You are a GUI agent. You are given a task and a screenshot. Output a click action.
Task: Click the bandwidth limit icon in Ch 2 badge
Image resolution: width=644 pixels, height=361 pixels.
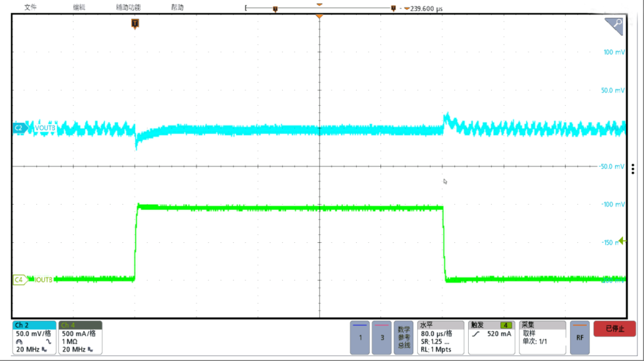[x=44, y=350]
